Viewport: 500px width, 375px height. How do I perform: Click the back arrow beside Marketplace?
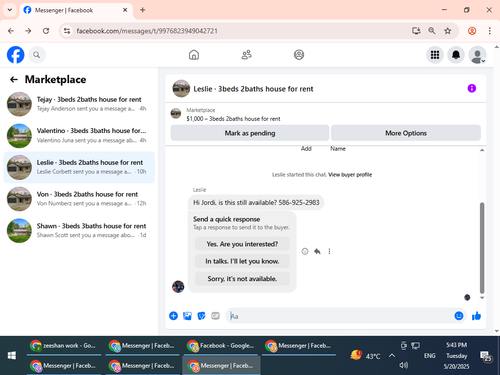(14, 79)
